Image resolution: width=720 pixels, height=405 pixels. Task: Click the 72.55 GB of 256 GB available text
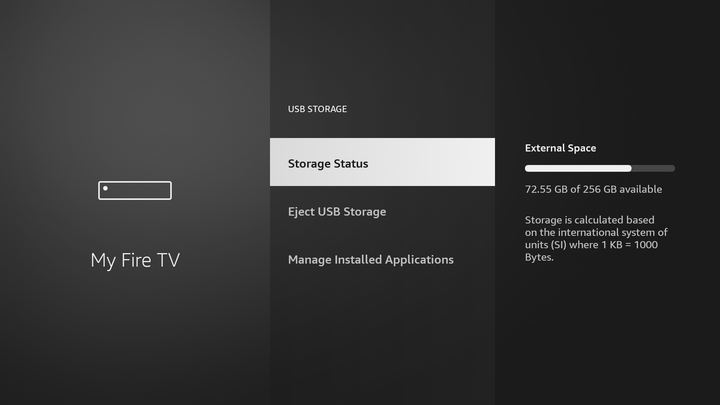[593, 189]
